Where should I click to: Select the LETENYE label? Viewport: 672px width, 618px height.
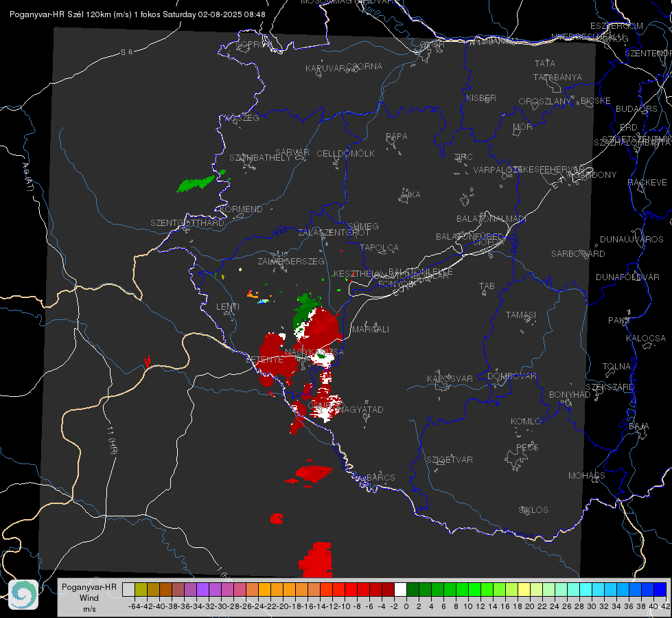(x=264, y=360)
